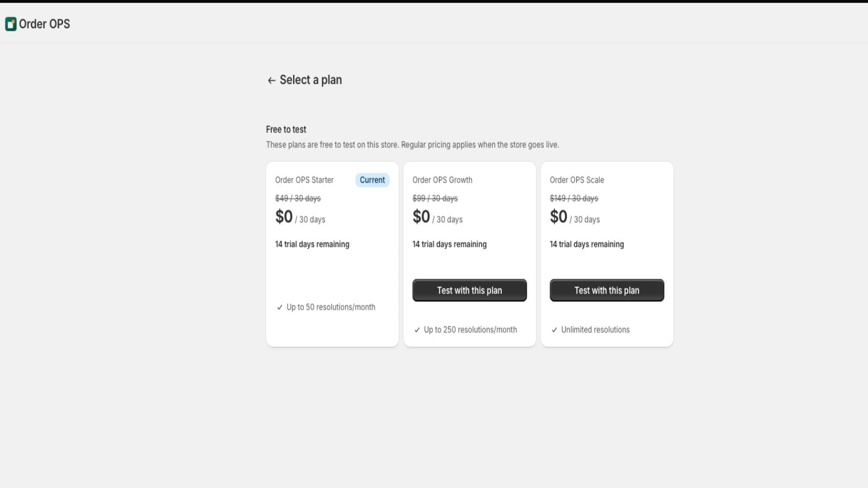Test with the Order OPS Scale plan
This screenshot has width=868, height=488.
607,290
